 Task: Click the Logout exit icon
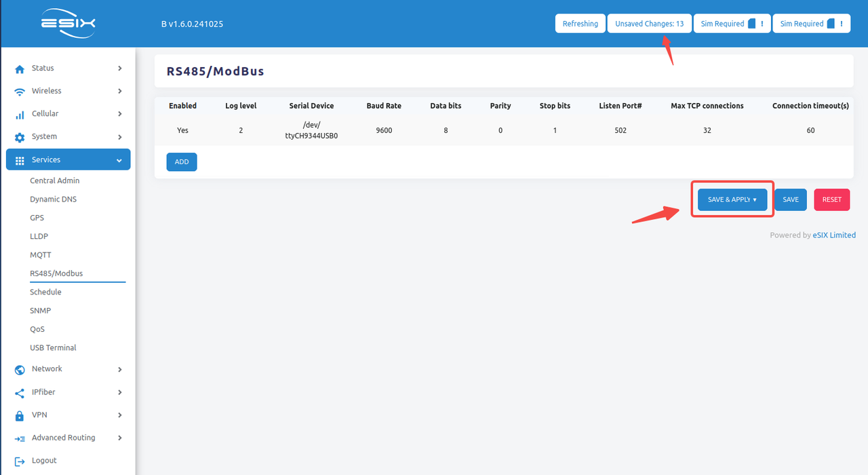click(20, 461)
